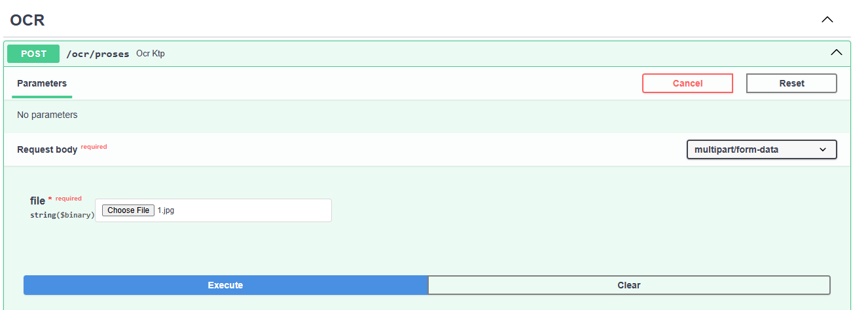Click the /ocr/proses endpoint path
Screen dimensions: 868x310
pos(98,54)
